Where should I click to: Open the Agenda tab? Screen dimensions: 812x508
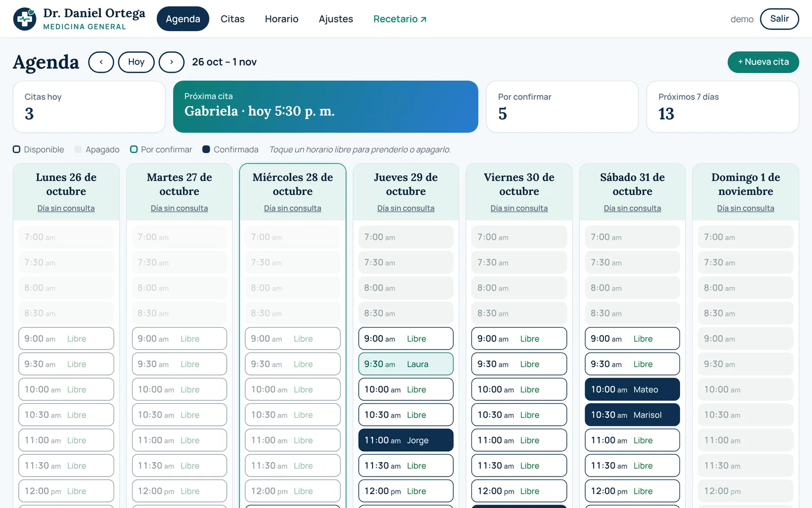[183, 19]
